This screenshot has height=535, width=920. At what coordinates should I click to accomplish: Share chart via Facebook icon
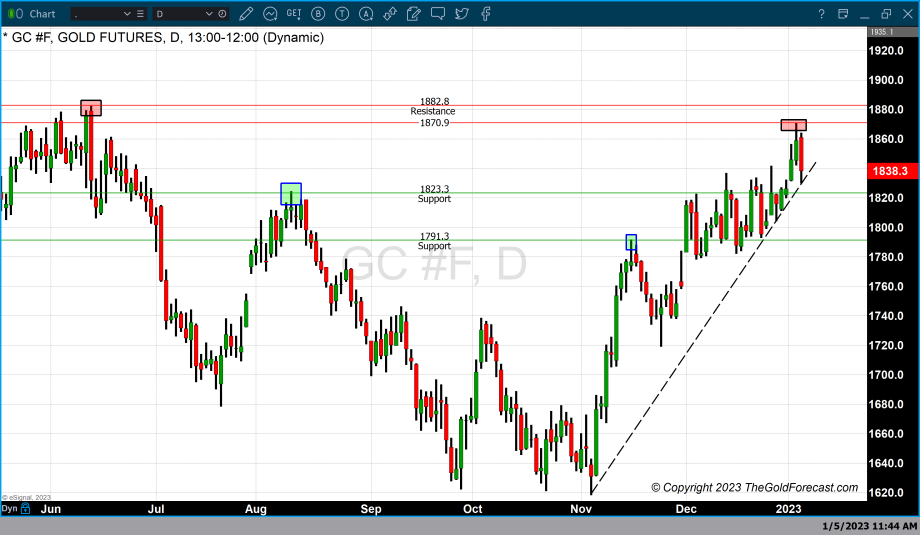(x=485, y=13)
